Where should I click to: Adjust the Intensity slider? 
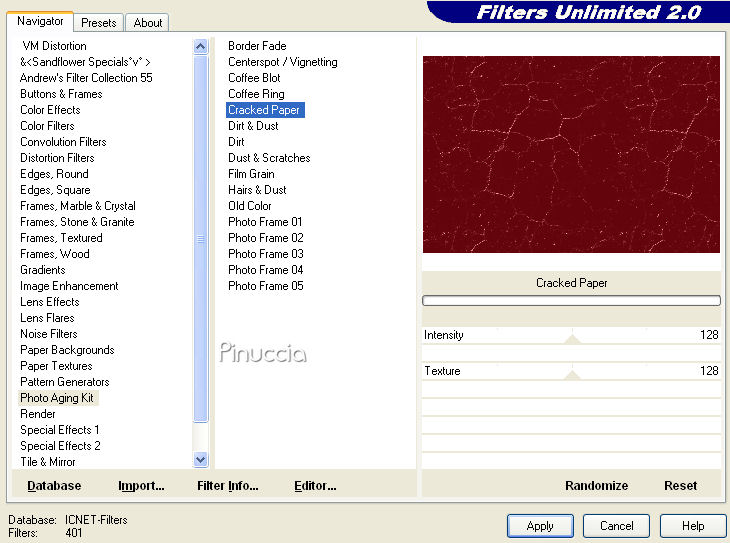click(x=572, y=338)
